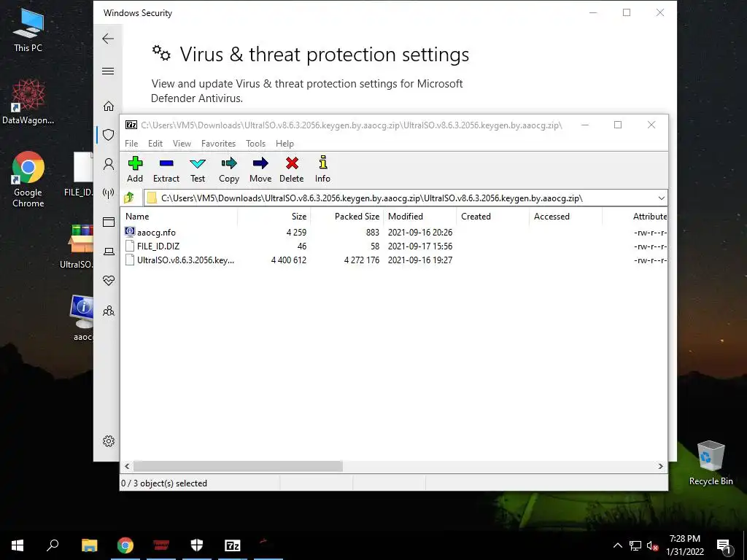
Task: Open the Windows Security hamburger menu
Action: (108, 71)
